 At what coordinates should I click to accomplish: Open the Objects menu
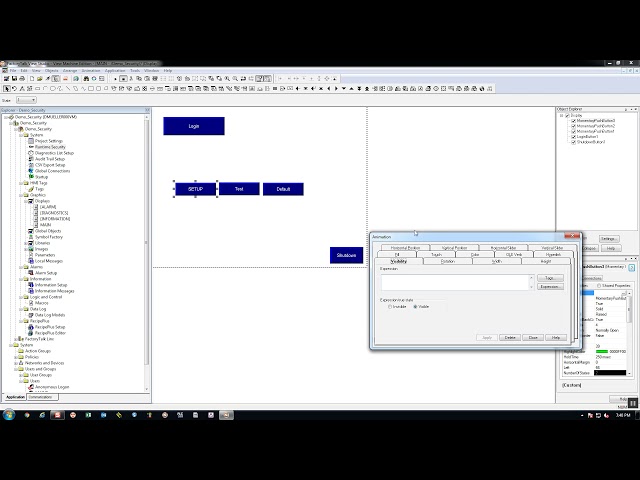(x=51, y=71)
